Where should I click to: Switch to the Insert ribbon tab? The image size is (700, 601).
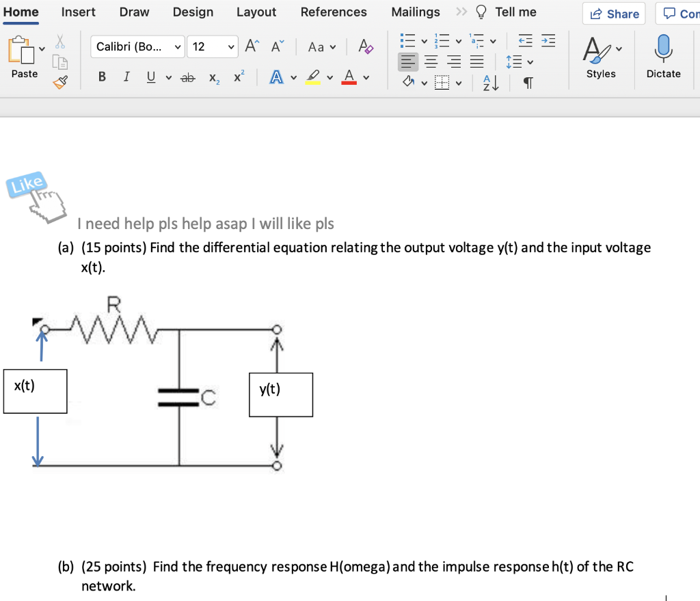click(x=78, y=12)
